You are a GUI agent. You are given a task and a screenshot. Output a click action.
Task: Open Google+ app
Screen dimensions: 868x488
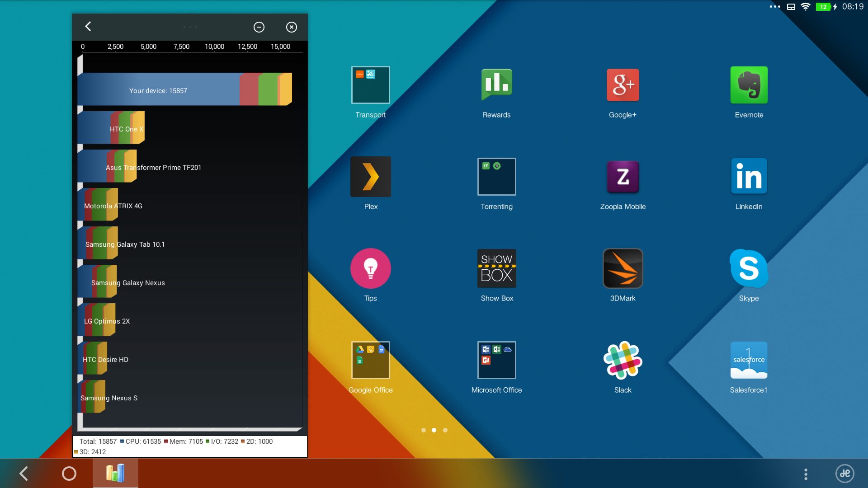pos(623,85)
